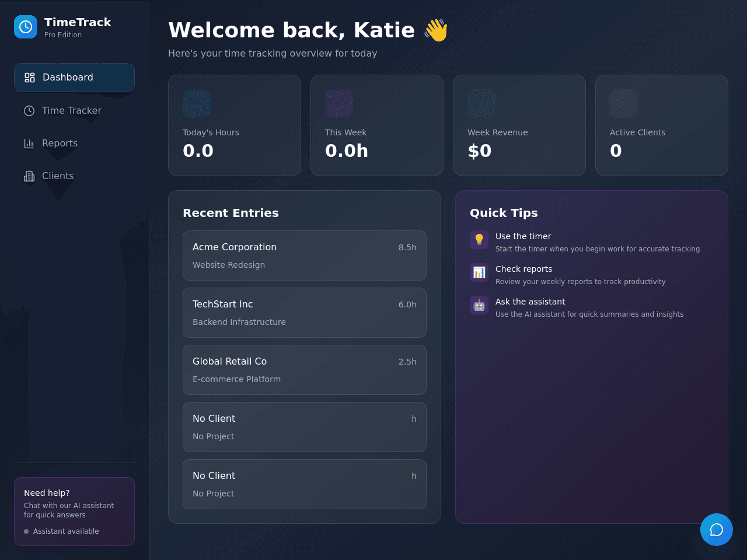Click the waving hand emoji
The width and height of the screenshot is (747, 560).
coord(436,30)
